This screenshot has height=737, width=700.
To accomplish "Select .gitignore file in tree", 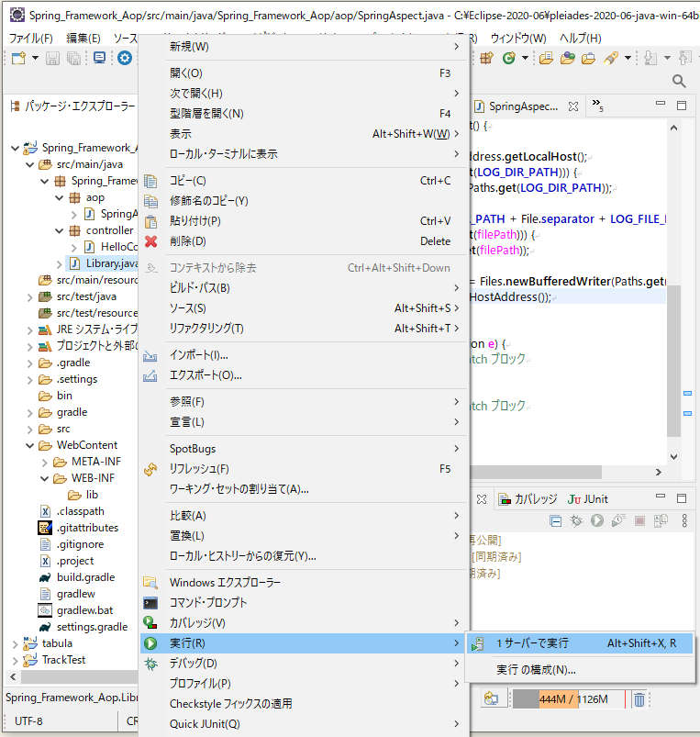I will [80, 545].
